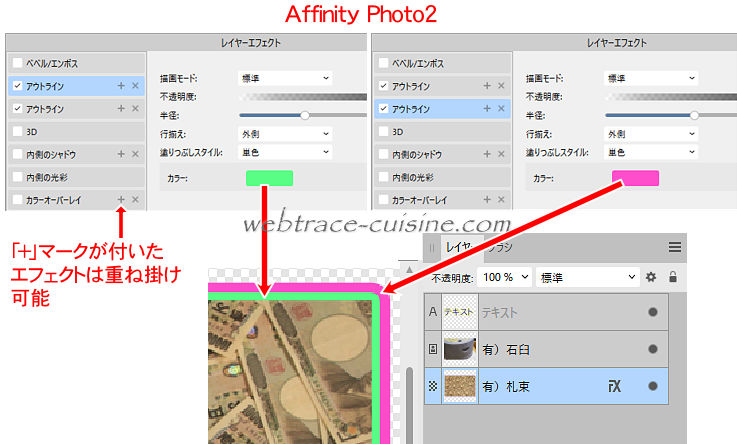Image resolution: width=737 pixels, height=444 pixels.
Task: Enable the カラーオーバーレイ checkbox
Action: point(17,200)
